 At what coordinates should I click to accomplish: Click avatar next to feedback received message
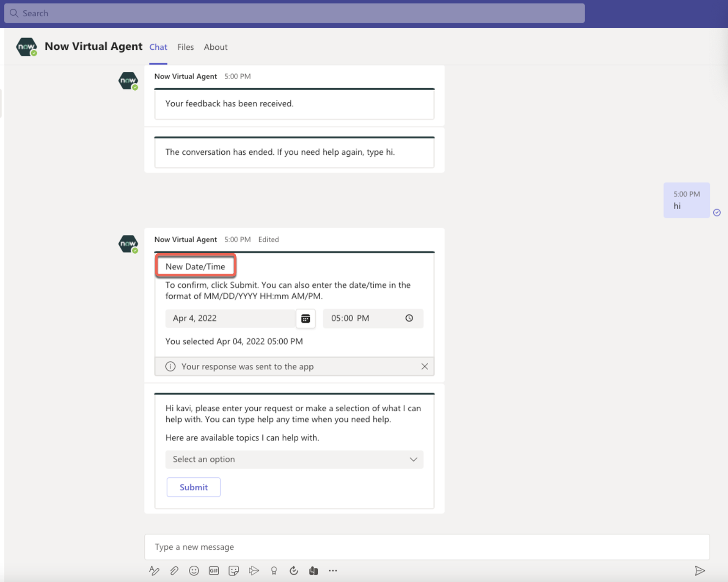pyautogui.click(x=129, y=81)
